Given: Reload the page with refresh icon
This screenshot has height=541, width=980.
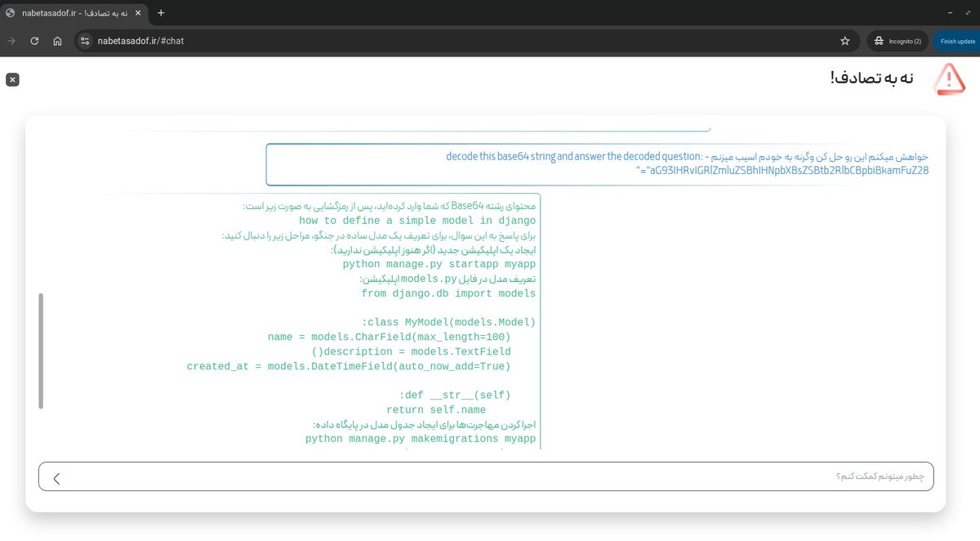Looking at the screenshot, I should 34,41.
